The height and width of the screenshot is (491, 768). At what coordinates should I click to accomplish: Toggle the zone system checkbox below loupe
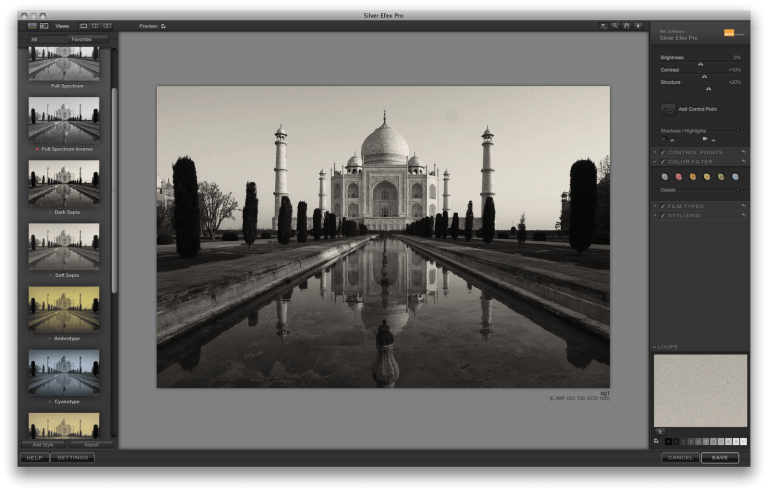[x=657, y=441]
